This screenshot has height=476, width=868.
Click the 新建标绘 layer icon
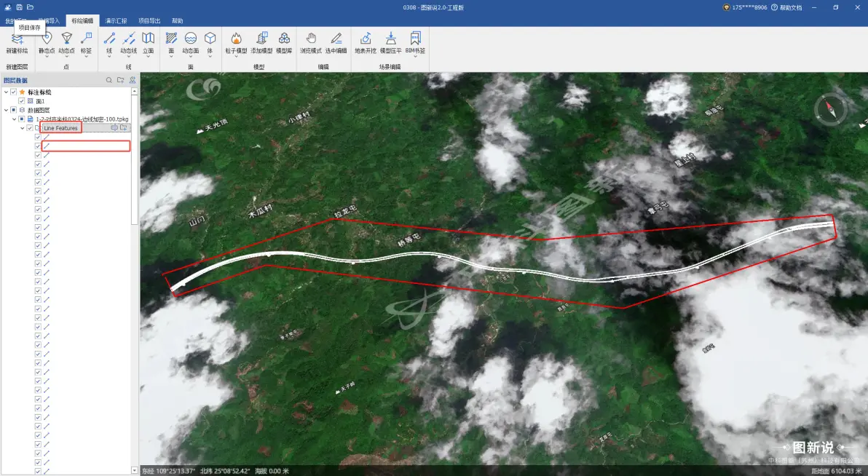pos(17,40)
